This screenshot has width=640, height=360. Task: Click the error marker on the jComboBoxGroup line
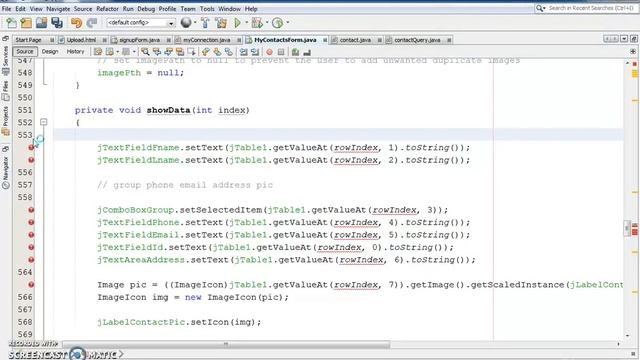click(x=31, y=210)
